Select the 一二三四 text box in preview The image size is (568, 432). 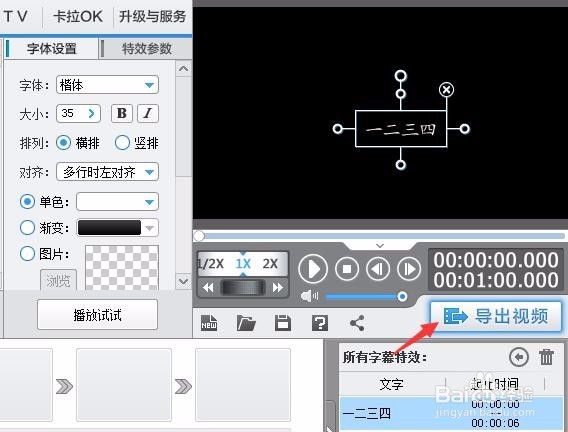[401, 129]
